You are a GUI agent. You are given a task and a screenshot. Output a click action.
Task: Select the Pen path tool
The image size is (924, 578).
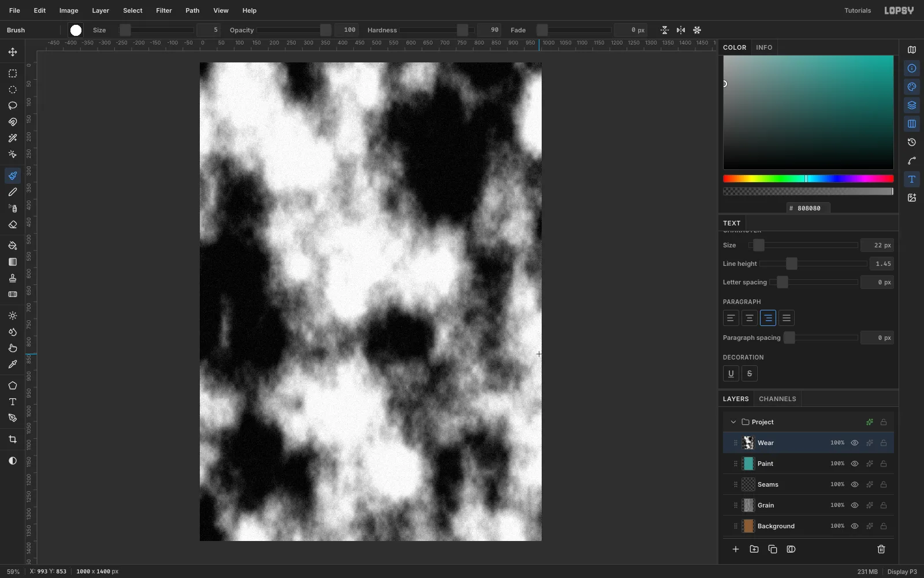pos(13,418)
